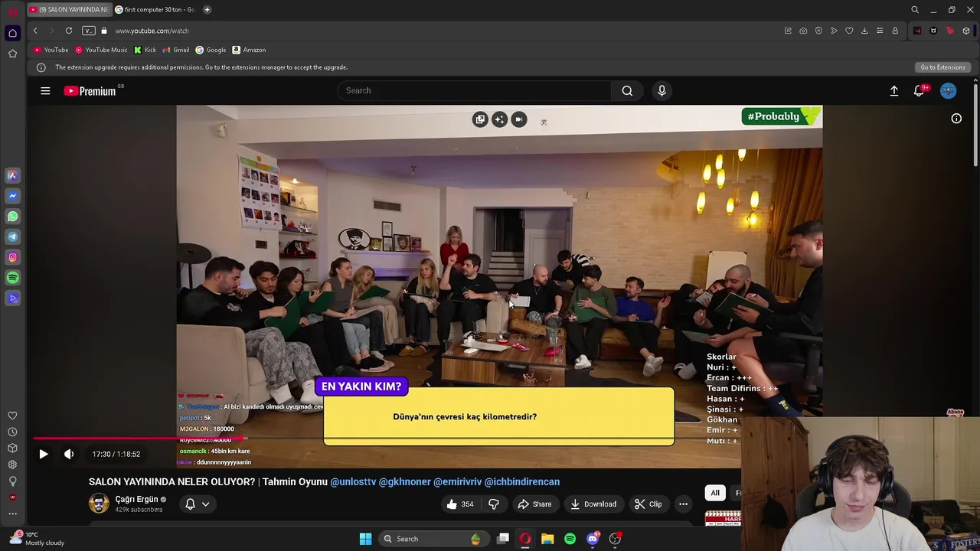
Task: Open the Gmail bookmark
Action: (x=176, y=50)
